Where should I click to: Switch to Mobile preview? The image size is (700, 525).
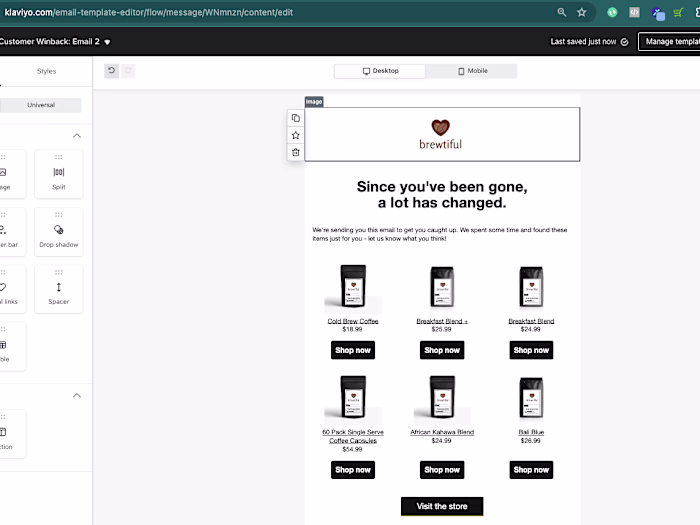(x=472, y=71)
